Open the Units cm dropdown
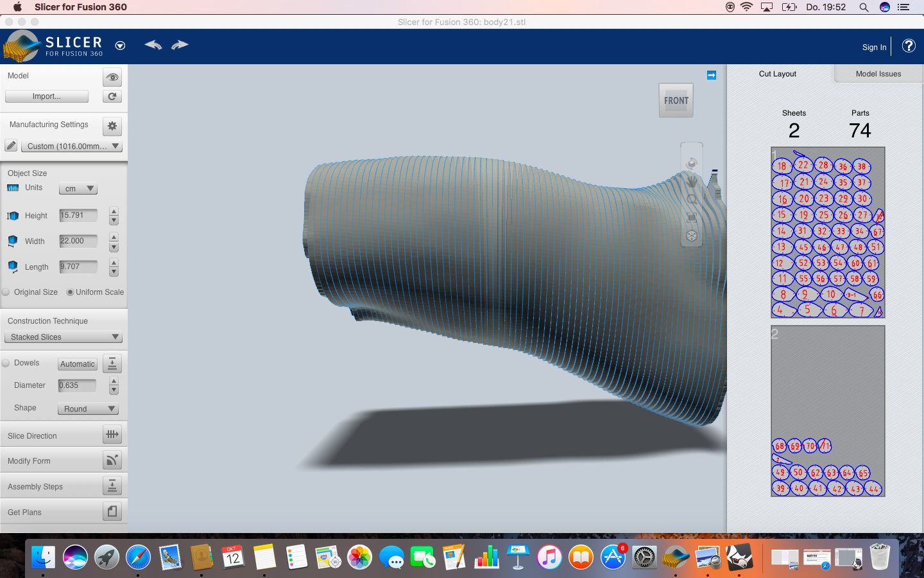This screenshot has width=924, height=578. pyautogui.click(x=78, y=189)
